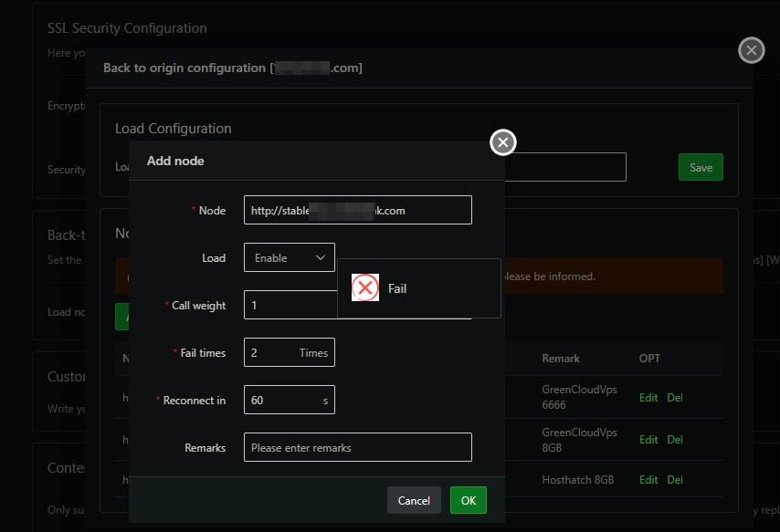Delete the GreenCloudVps 6666 node
Image resolution: width=780 pixels, height=532 pixels.
tap(675, 397)
